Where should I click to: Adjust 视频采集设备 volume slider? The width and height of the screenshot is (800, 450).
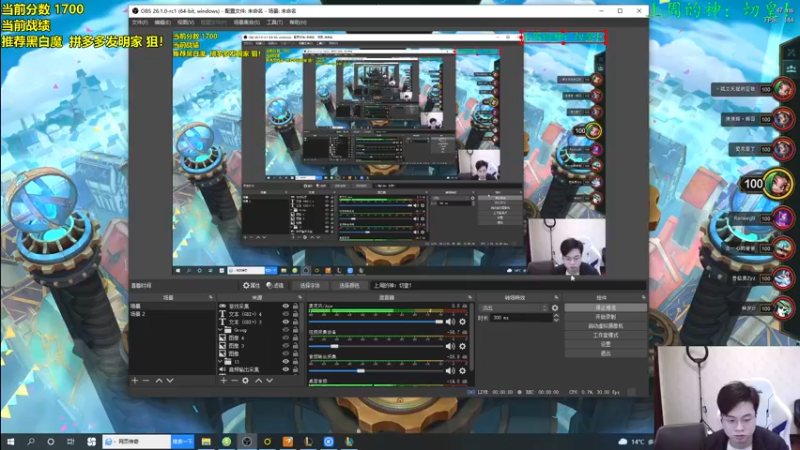[376, 346]
